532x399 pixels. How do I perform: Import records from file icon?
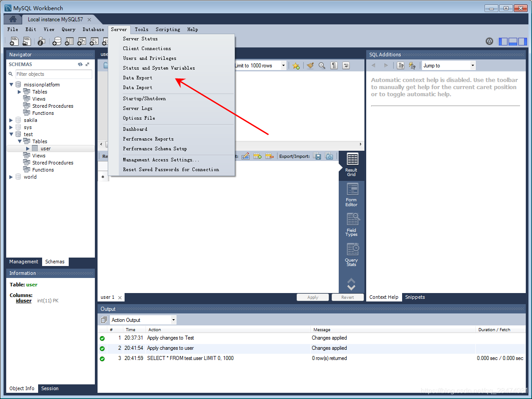(329, 156)
